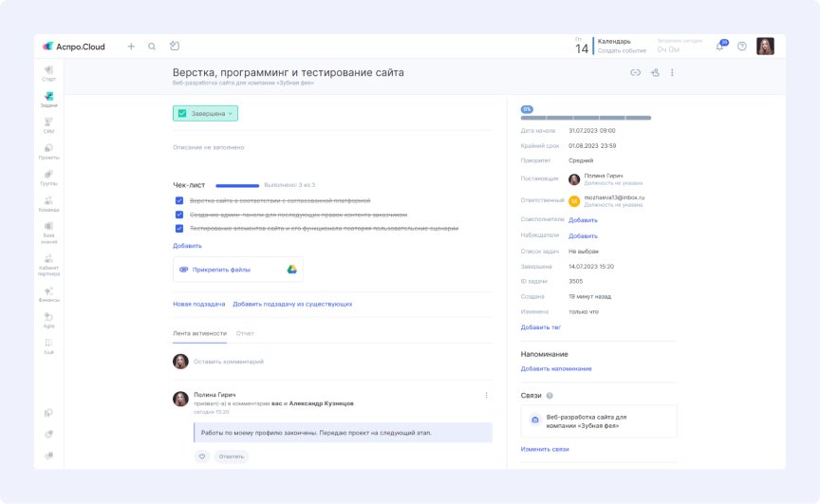This screenshot has height=504, width=820.
Task: Open the Задачи section in sidebar
Action: 48,100
